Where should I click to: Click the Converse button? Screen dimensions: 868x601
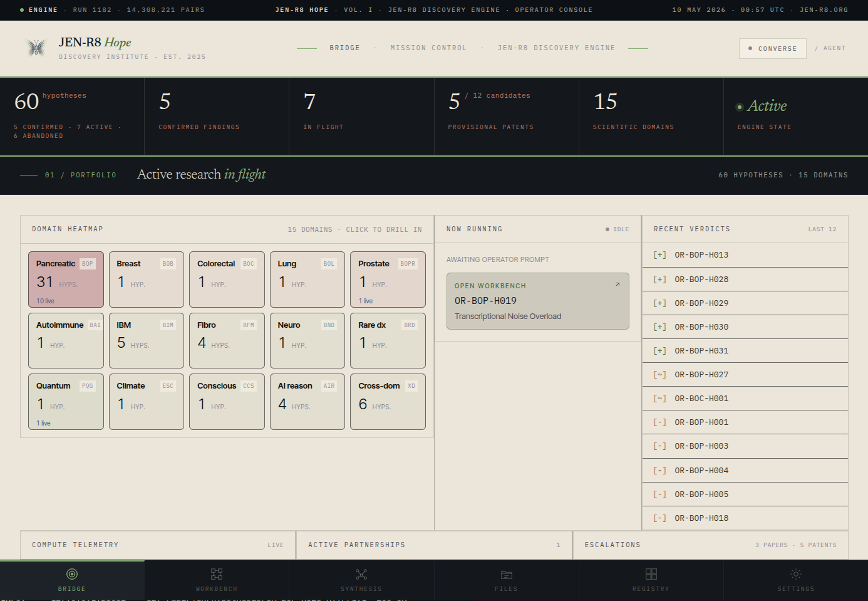(x=773, y=48)
